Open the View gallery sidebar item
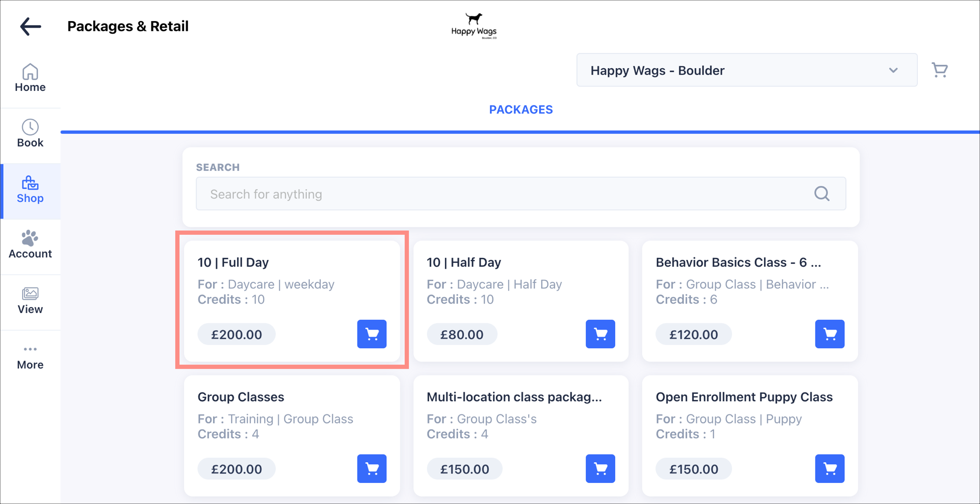Viewport: 980px width, 504px height. click(30, 301)
